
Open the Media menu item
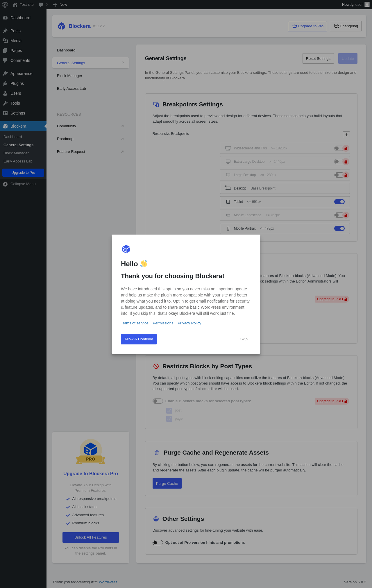23,41
